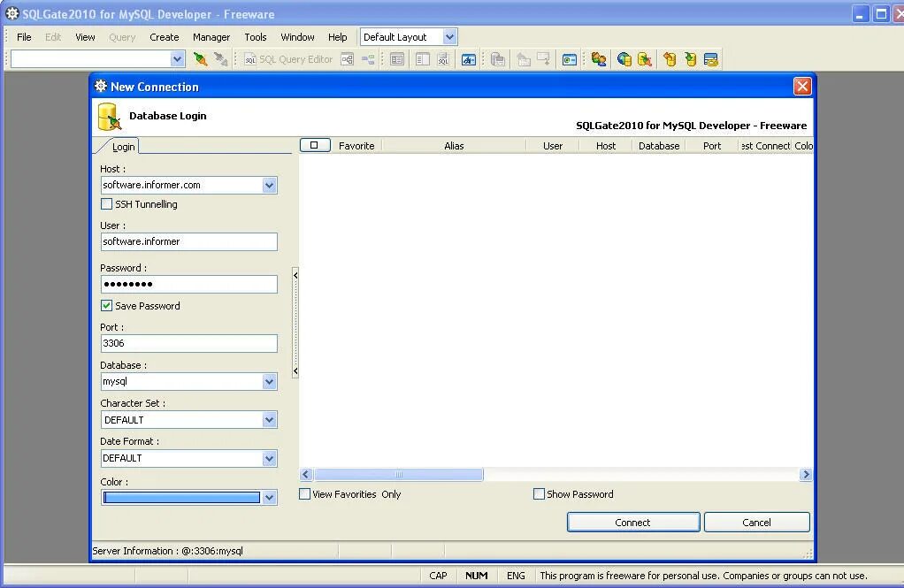Click the Database Login cylinder icon
The image size is (904, 588).
[x=110, y=117]
